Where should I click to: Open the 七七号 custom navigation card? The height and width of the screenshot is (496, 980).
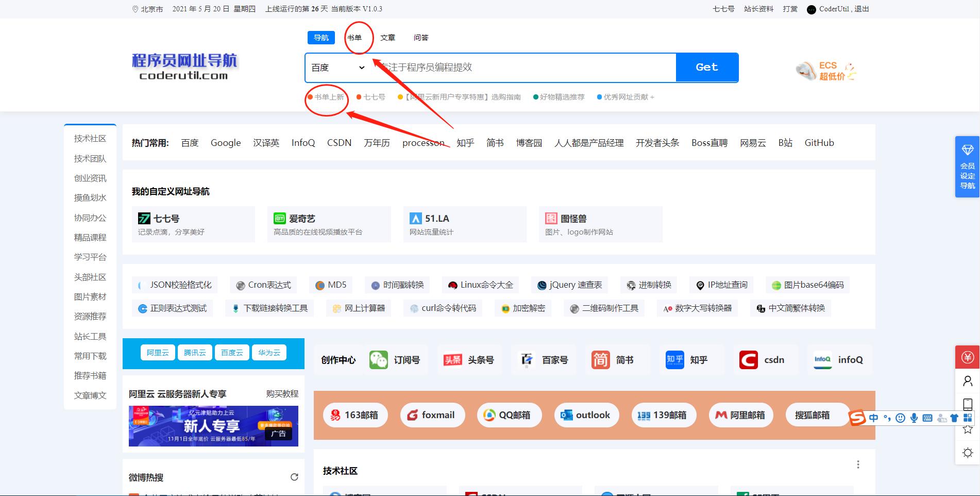coord(193,224)
